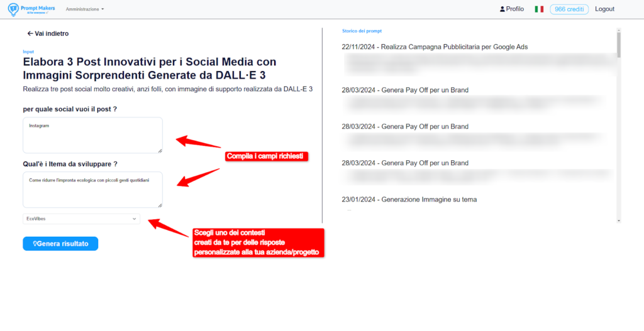Click the theme field about impronta ecologica

click(x=92, y=190)
